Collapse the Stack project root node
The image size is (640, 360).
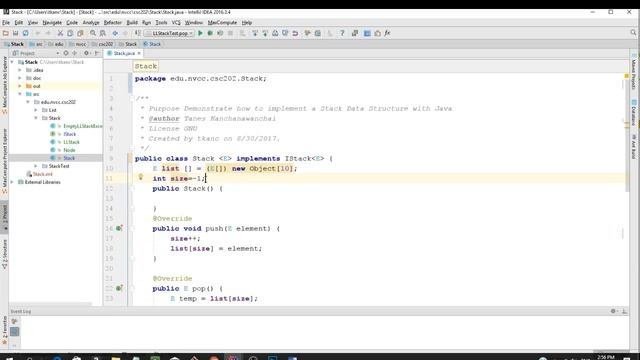12,62
